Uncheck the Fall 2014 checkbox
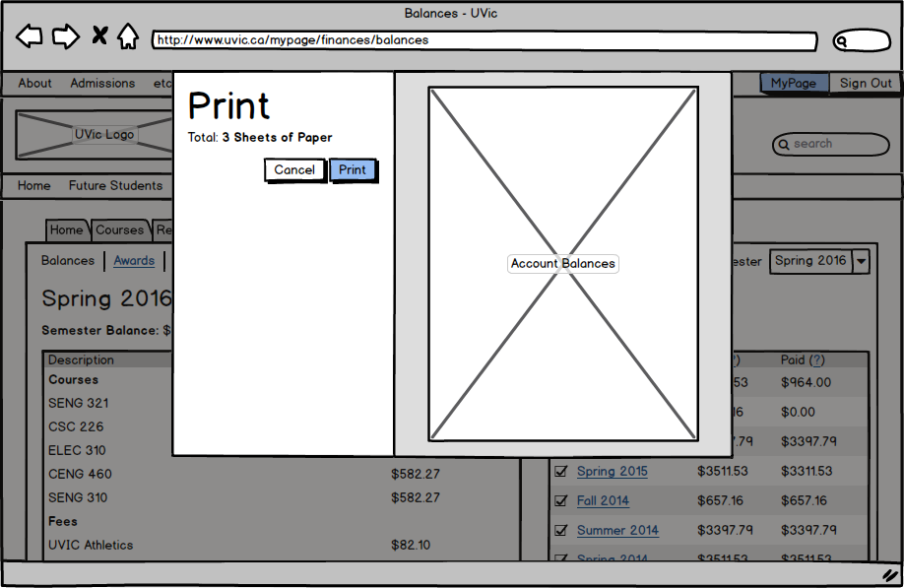The height and width of the screenshot is (588, 904). [x=561, y=500]
